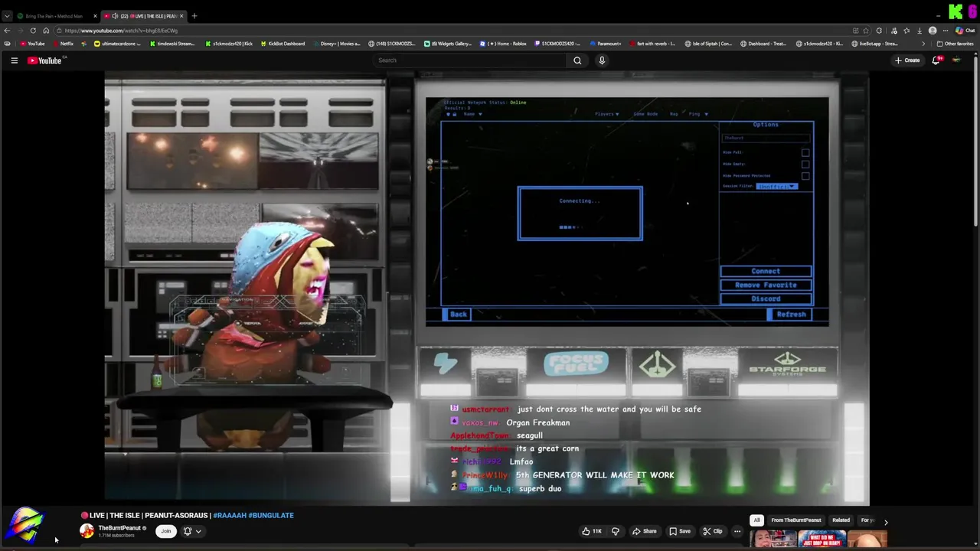This screenshot has width=980, height=551.
Task: Open the Create button
Action: click(x=907, y=60)
